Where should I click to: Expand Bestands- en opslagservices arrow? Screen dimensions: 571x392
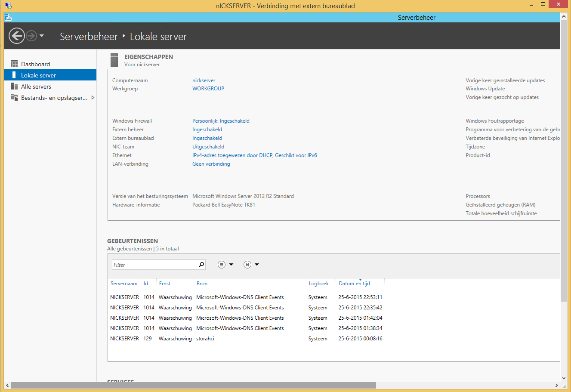point(93,98)
